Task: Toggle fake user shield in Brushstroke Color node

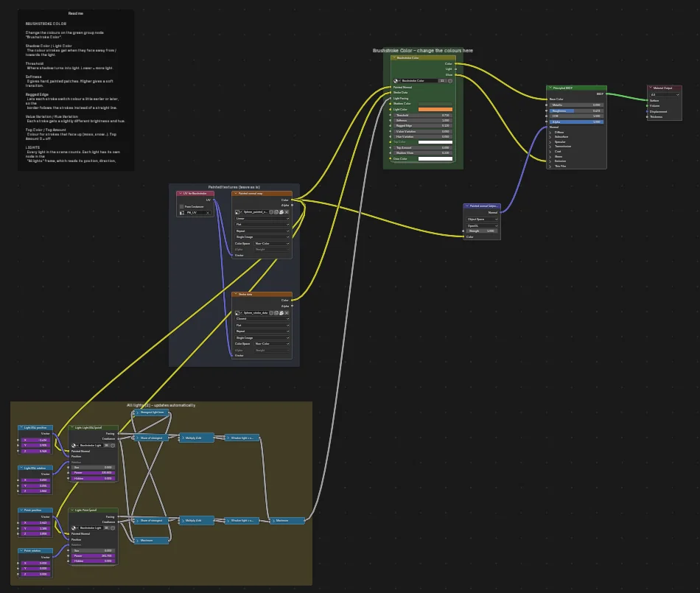Action: [x=450, y=81]
